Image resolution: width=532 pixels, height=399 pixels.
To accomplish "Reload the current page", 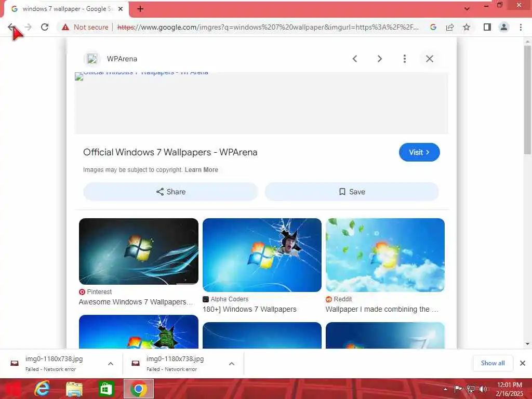I will [x=45, y=27].
